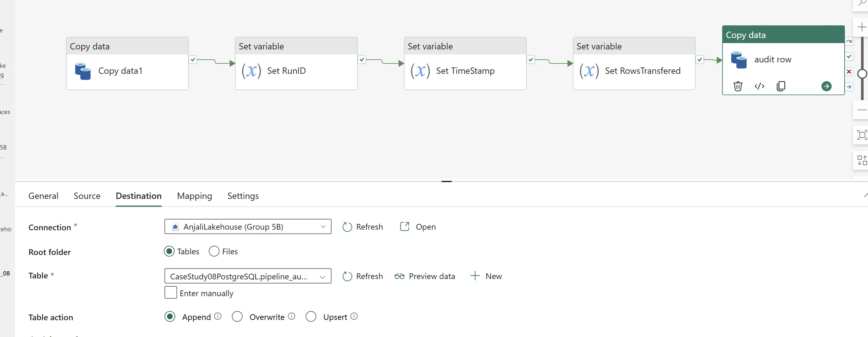Viewport: 868px width, 337px height.
Task: Click the on-skip output of audit row
Action: coord(849,41)
